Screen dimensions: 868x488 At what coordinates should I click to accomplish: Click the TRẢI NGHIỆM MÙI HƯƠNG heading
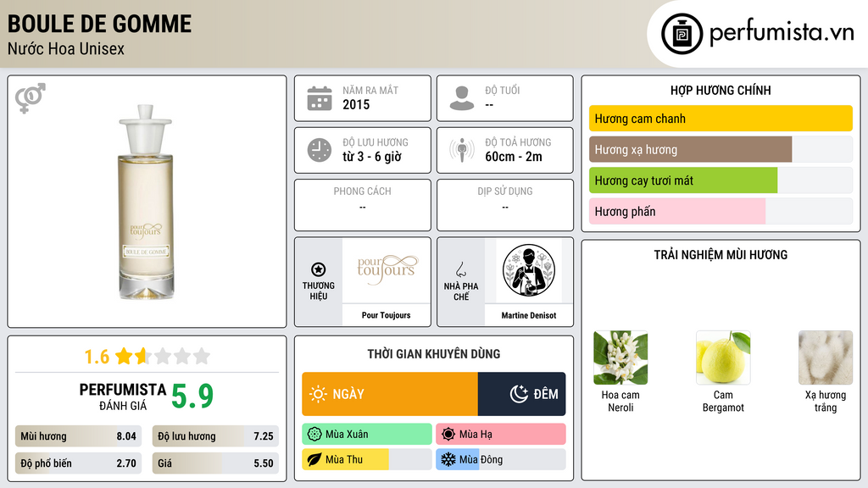point(721,255)
